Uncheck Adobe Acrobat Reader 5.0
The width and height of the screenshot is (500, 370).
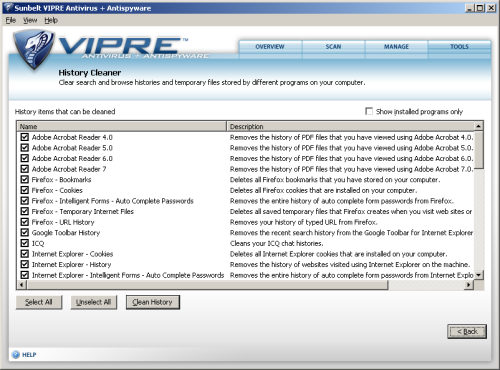25,148
